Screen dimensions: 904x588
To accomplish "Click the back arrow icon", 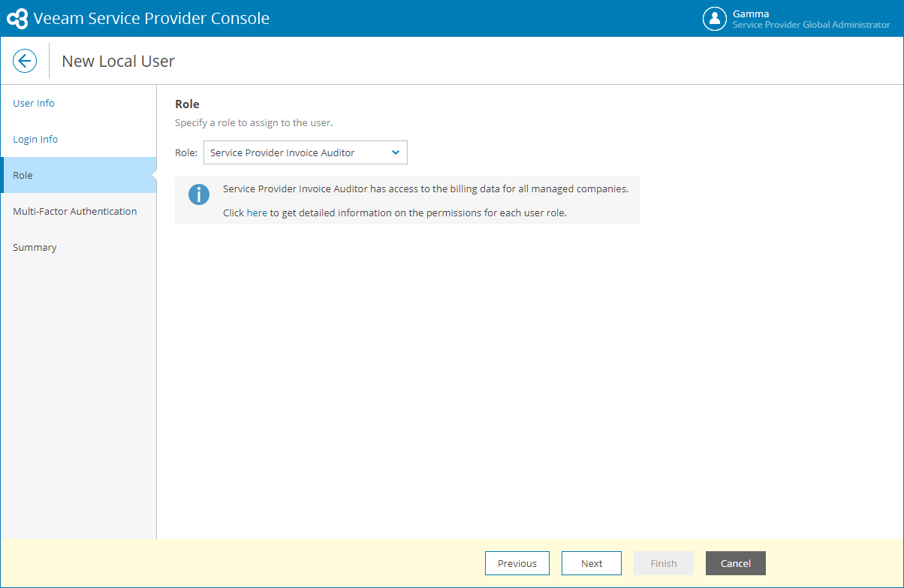I will (25, 61).
